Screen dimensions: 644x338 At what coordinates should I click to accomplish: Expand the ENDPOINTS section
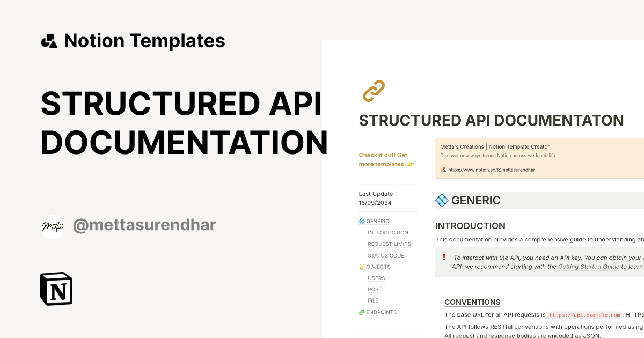(382, 312)
